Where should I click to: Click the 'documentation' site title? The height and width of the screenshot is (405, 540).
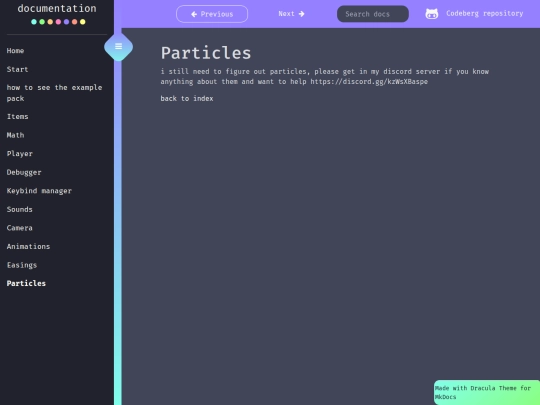click(57, 8)
